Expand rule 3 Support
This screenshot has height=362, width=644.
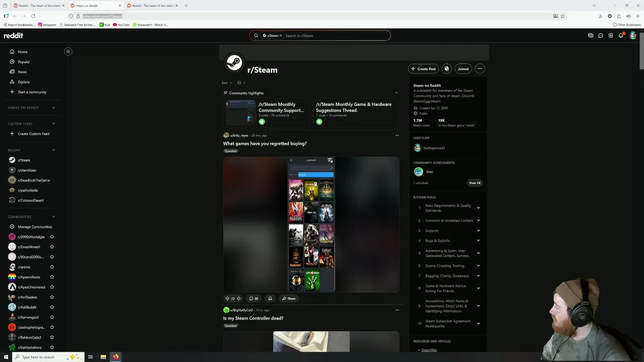coord(478,230)
